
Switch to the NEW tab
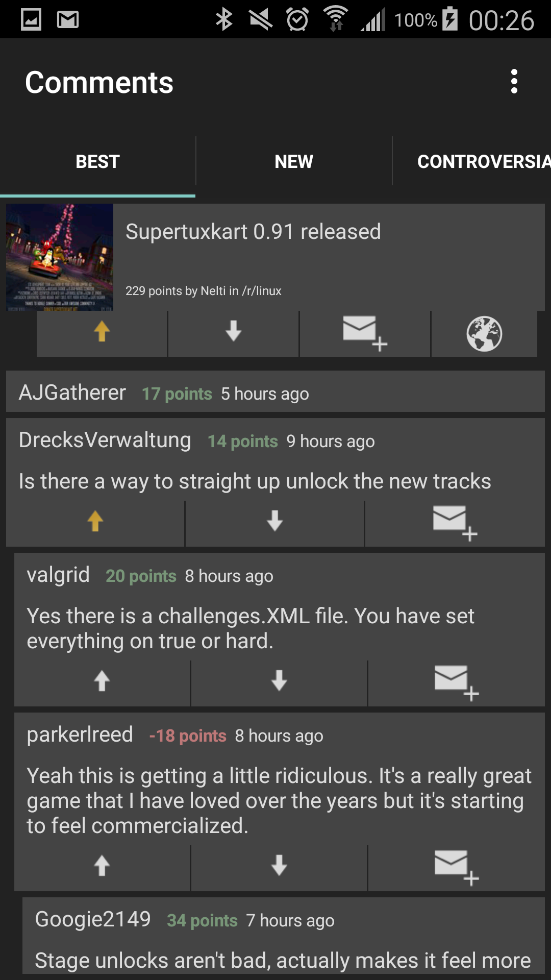[294, 162]
